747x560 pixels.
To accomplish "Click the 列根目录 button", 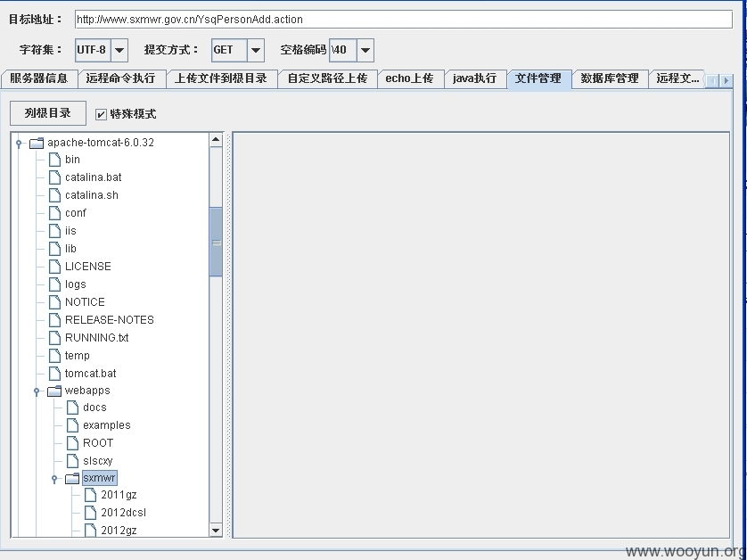I will coord(48,113).
